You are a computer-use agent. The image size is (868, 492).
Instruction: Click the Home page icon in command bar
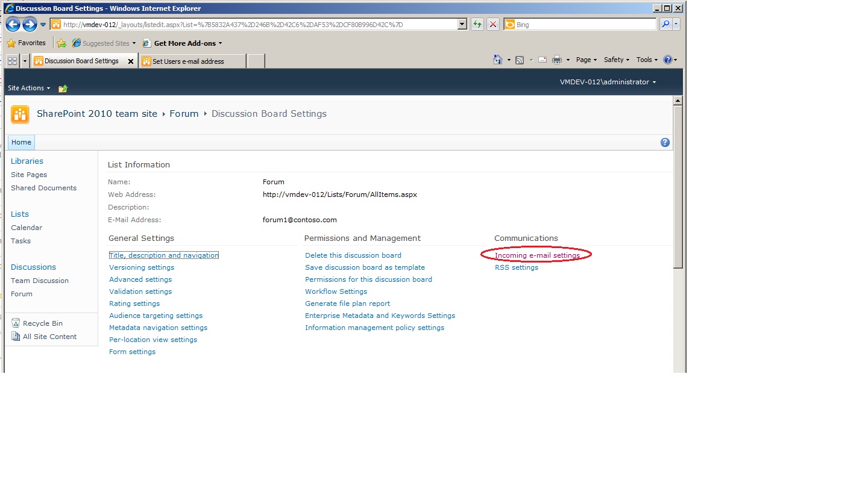coord(498,60)
